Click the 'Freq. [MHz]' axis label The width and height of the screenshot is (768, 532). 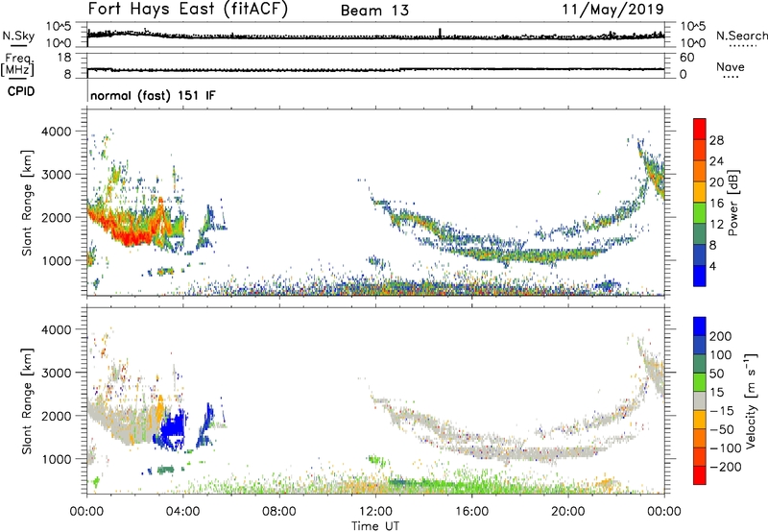tap(17, 64)
